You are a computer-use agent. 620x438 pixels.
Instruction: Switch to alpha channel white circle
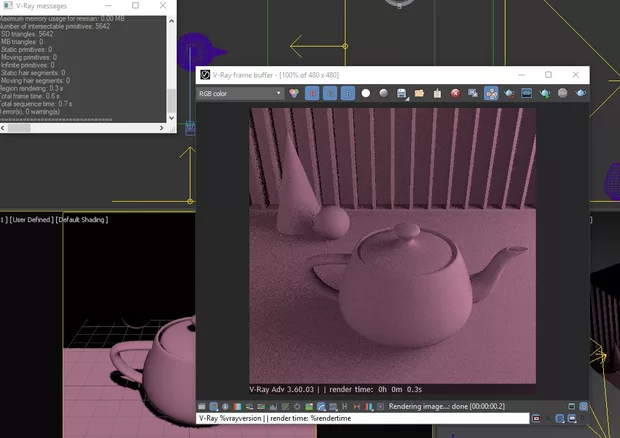point(366,93)
